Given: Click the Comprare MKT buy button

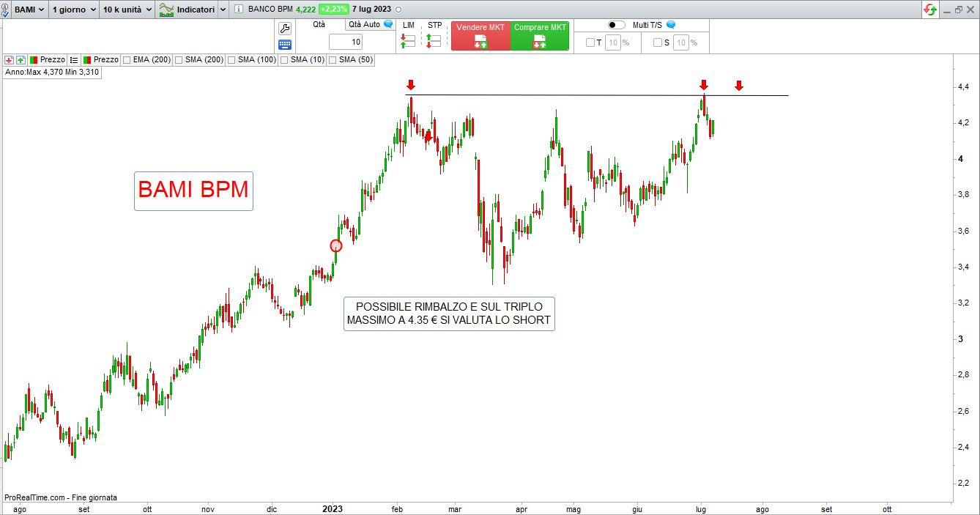Looking at the screenshot, I should 540,35.
